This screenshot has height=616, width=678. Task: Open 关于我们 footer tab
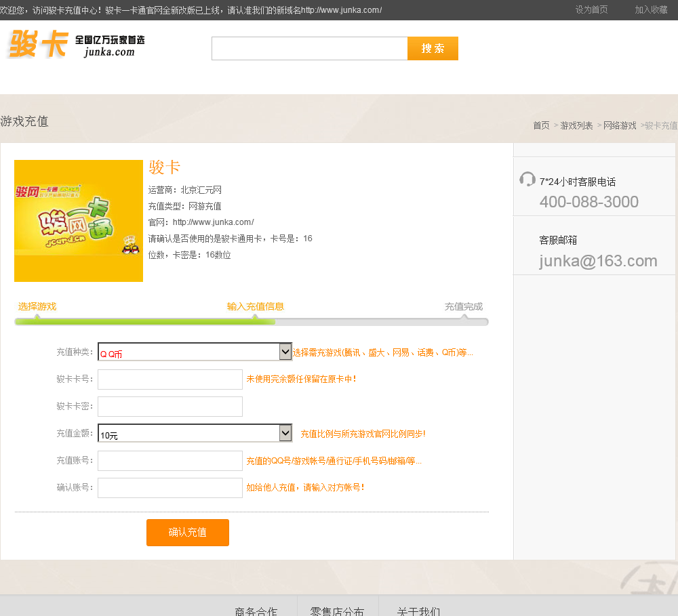pyautogui.click(x=418, y=611)
